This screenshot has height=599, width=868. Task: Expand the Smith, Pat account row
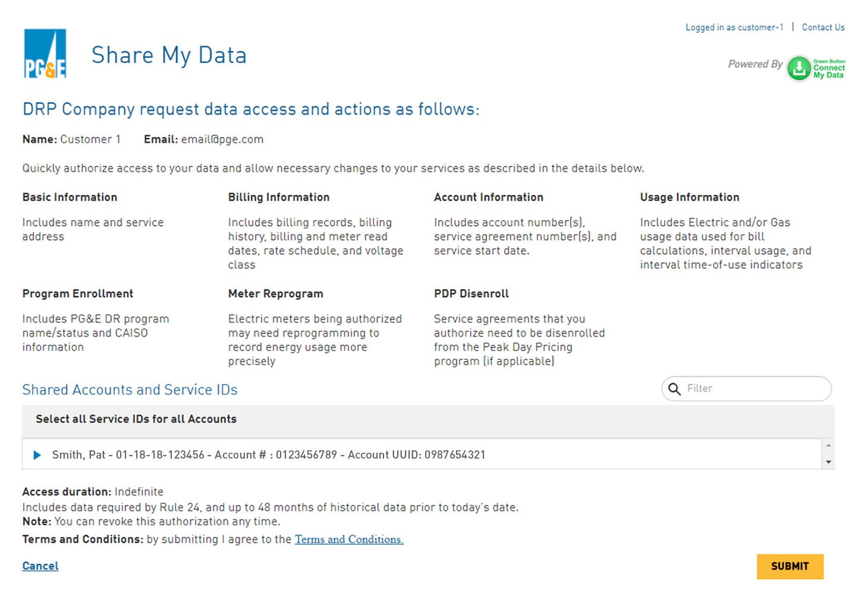pyautogui.click(x=37, y=455)
